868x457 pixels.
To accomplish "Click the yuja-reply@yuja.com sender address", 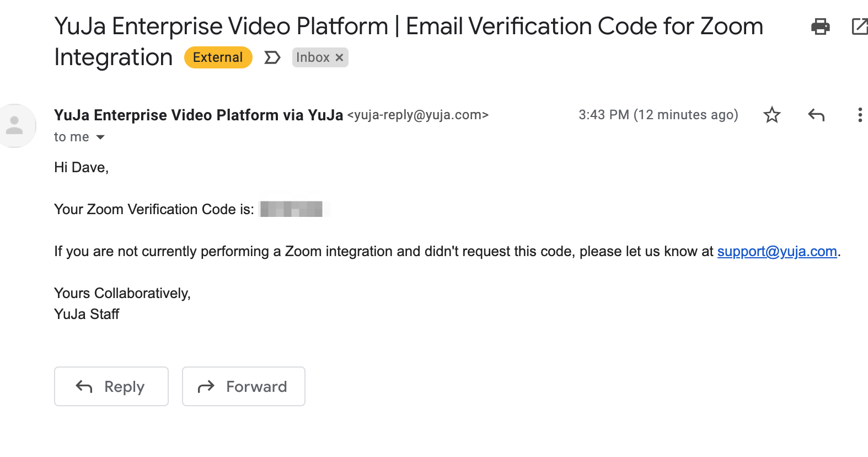I will point(418,115).
